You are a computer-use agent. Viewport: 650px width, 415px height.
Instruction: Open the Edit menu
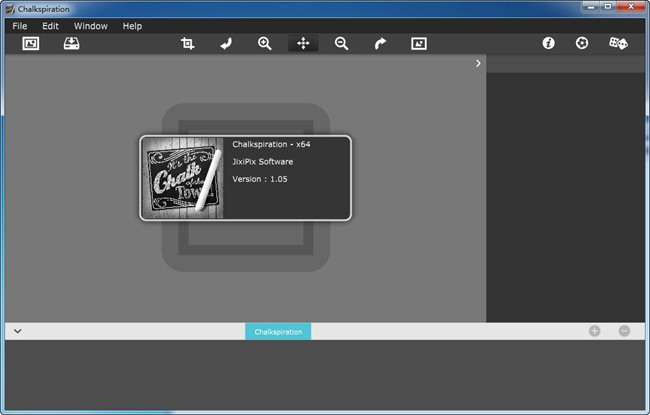tap(50, 26)
